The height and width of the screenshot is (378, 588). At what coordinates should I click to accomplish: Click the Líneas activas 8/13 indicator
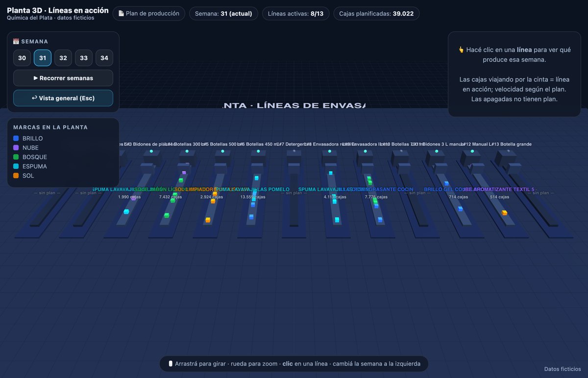coord(296,13)
